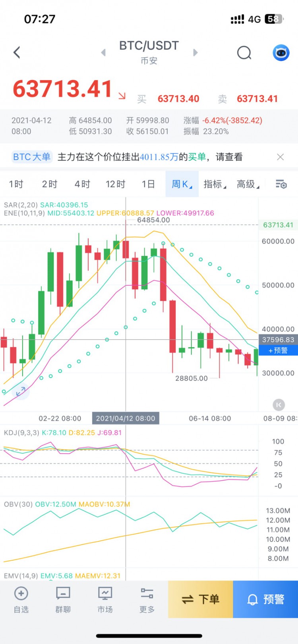The height and width of the screenshot is (644, 298).
Task: Tap the BTC大单 label
Action: click(32, 157)
